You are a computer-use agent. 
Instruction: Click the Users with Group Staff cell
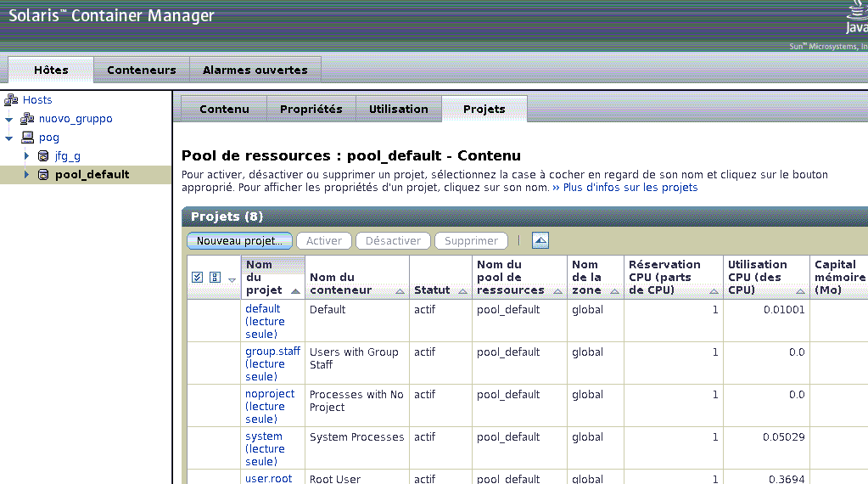pos(357,363)
